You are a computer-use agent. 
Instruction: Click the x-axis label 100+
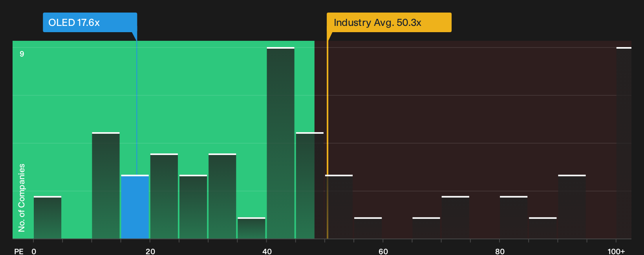616,251
